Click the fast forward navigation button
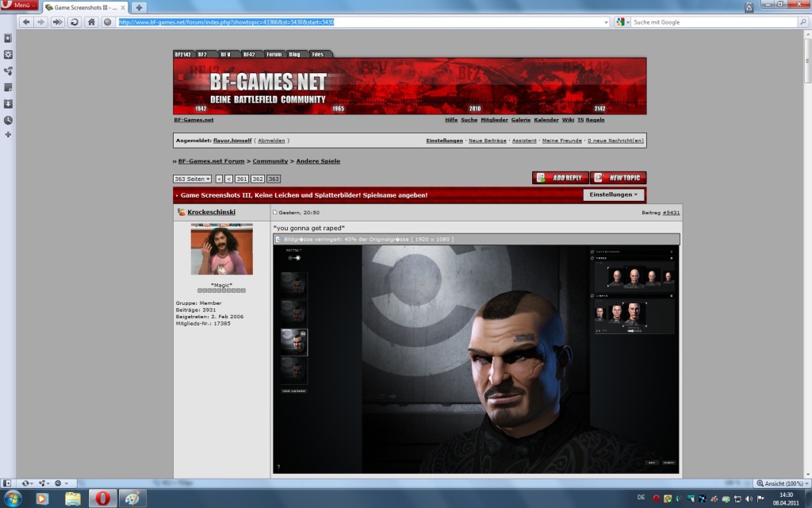 pyautogui.click(x=57, y=21)
